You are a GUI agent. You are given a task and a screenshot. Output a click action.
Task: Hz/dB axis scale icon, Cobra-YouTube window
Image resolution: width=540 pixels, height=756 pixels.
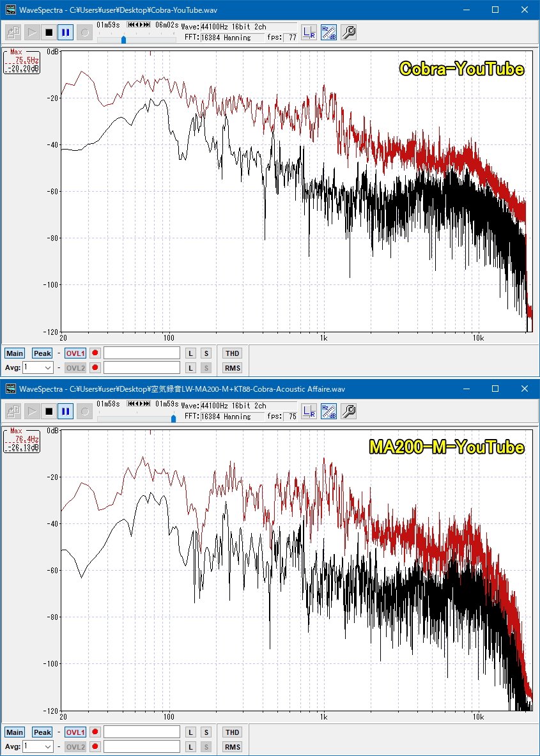point(329,33)
